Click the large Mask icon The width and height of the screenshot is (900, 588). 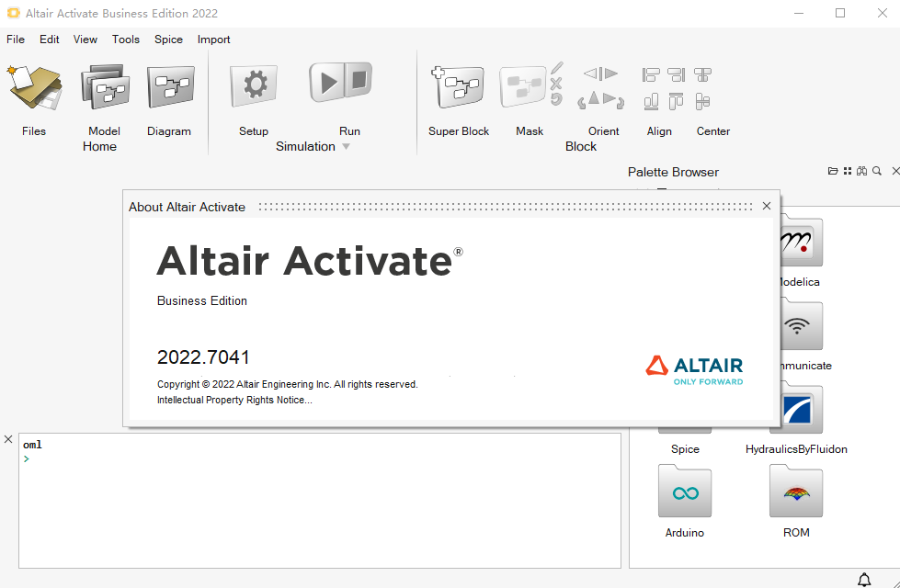pyautogui.click(x=522, y=87)
